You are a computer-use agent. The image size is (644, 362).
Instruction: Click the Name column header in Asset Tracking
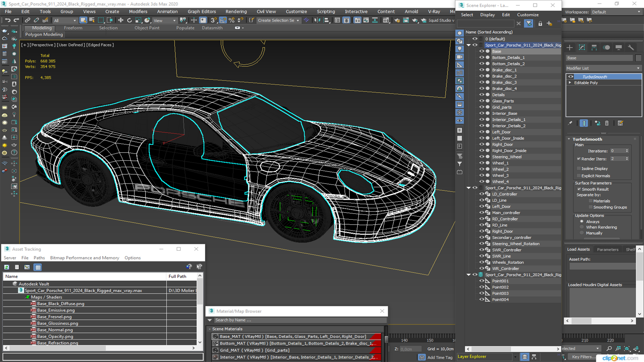(85, 277)
